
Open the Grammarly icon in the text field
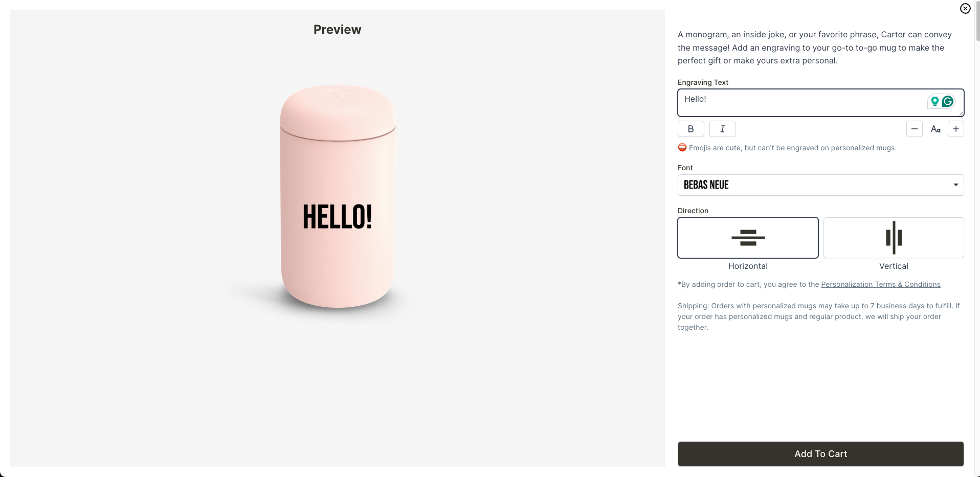[x=948, y=101]
